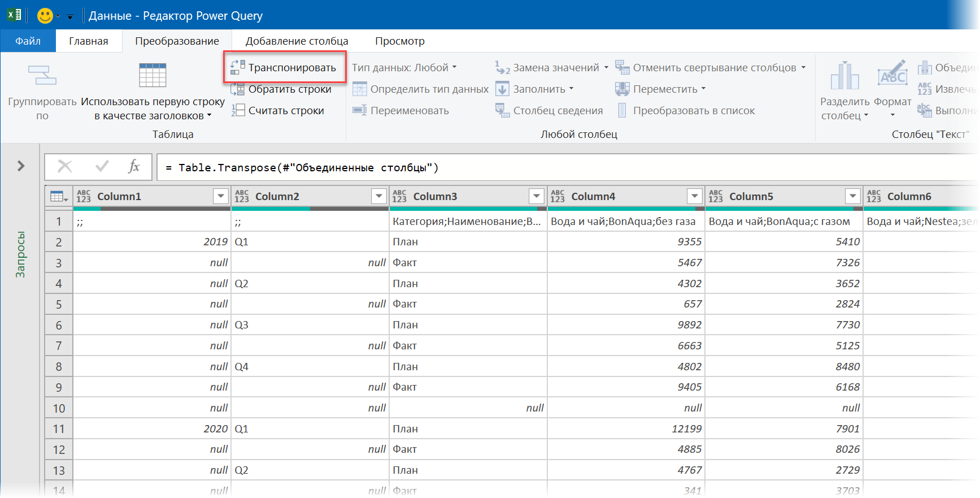
Task: Switch to Преобразование ribbon tab
Action: pos(177,41)
